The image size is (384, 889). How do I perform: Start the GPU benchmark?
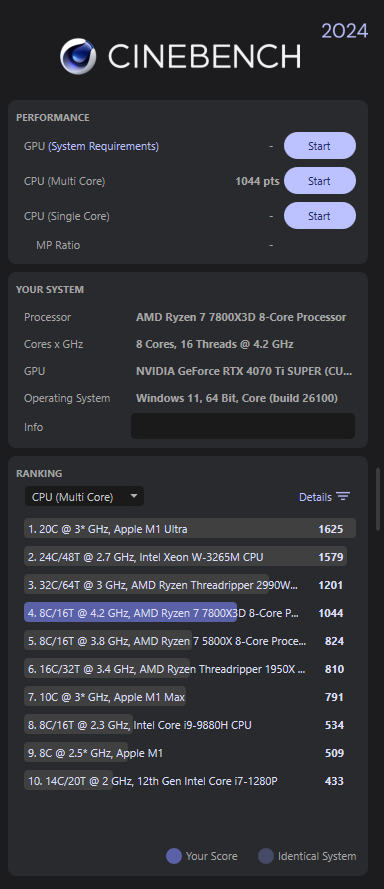pos(319,146)
